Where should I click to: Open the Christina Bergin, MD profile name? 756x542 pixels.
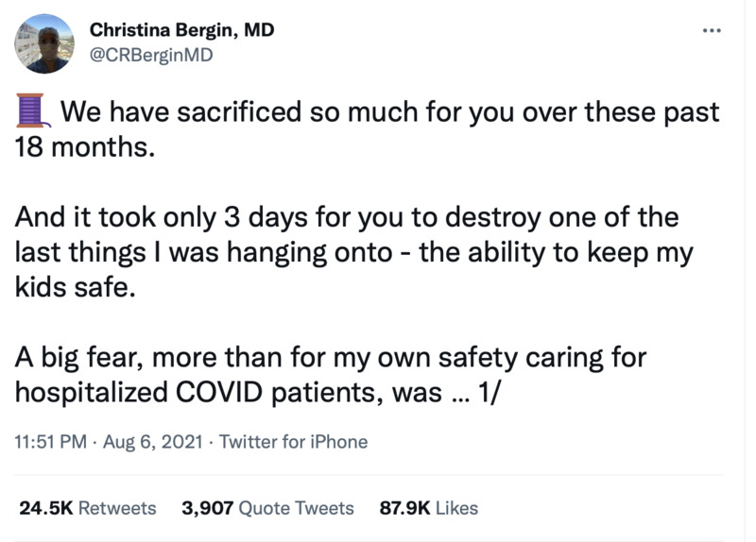tap(181, 30)
